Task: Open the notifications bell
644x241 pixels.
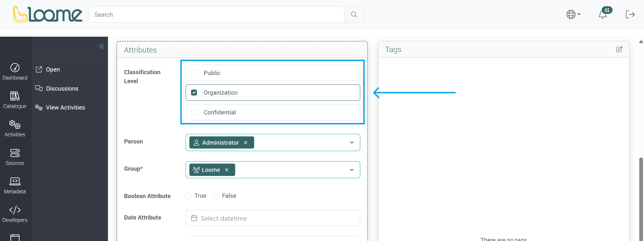Action: [x=603, y=15]
